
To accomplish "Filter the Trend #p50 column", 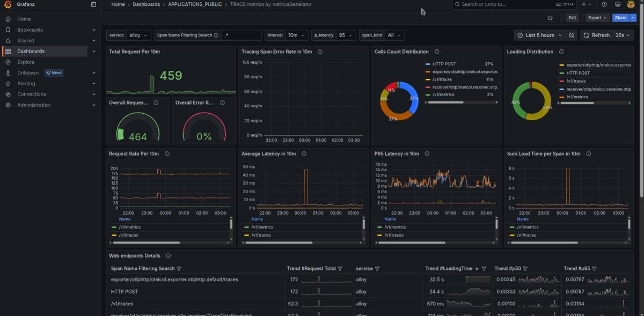I will pos(525,269).
